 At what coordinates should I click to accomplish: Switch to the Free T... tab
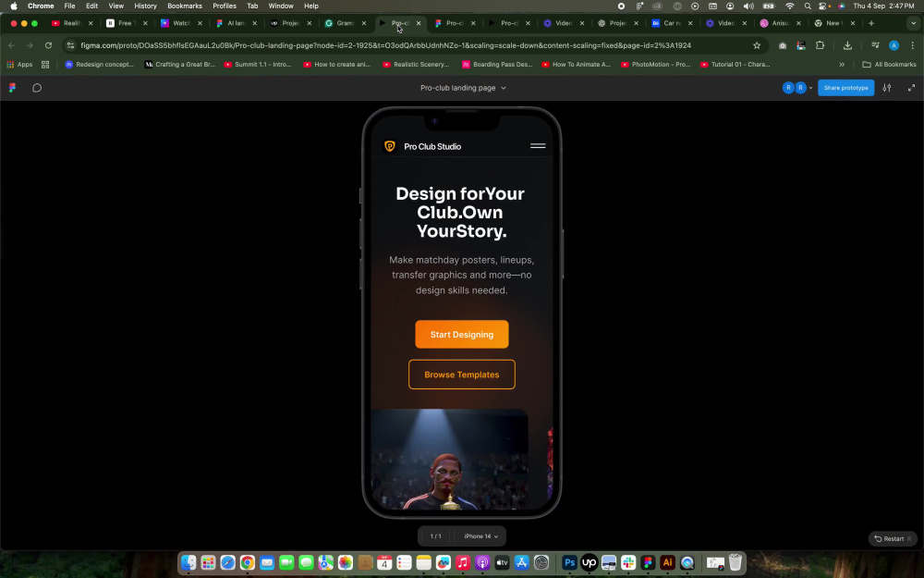125,23
